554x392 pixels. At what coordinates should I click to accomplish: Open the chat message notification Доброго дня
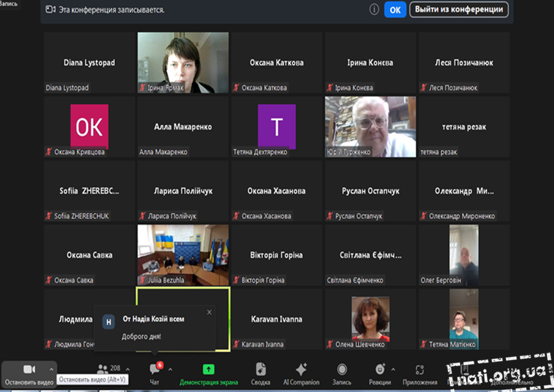coord(154,328)
